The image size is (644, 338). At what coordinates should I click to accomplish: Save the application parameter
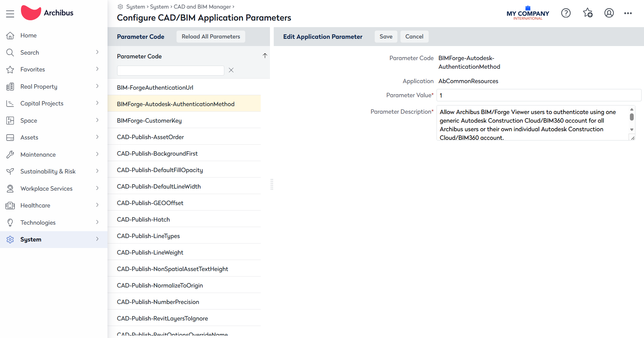point(386,36)
